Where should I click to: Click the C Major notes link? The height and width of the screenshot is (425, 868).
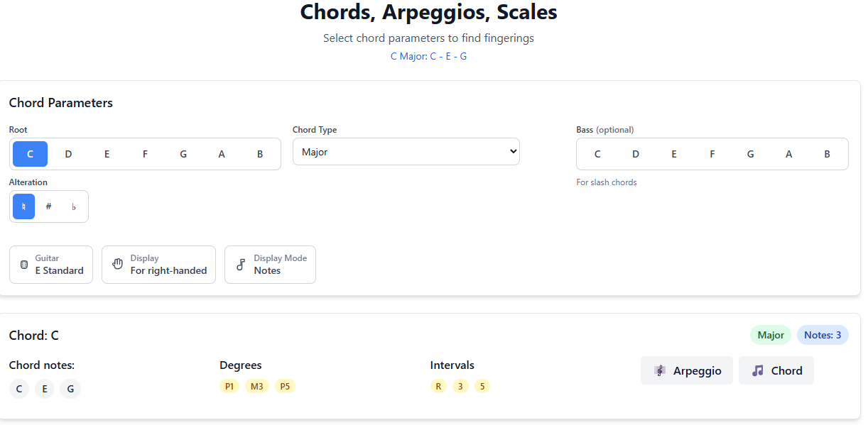428,56
